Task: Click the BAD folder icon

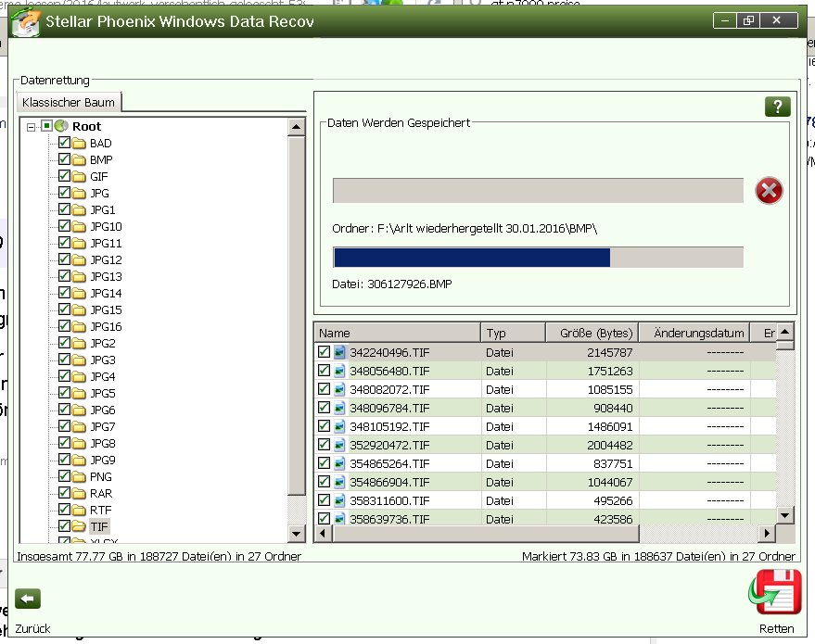Action: pyautogui.click(x=79, y=144)
